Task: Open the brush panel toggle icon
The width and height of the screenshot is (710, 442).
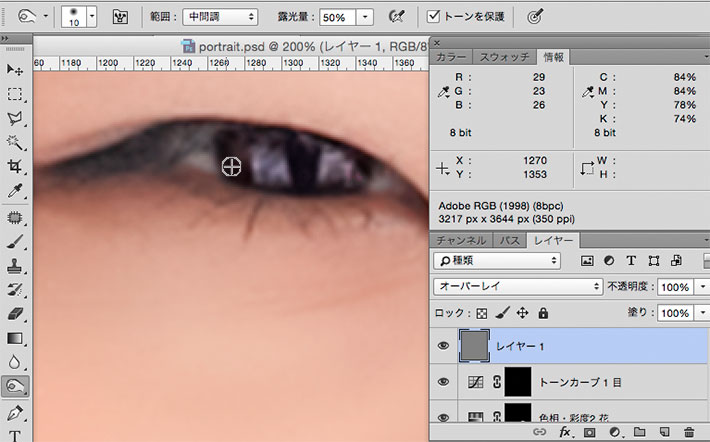Action: coord(121,17)
